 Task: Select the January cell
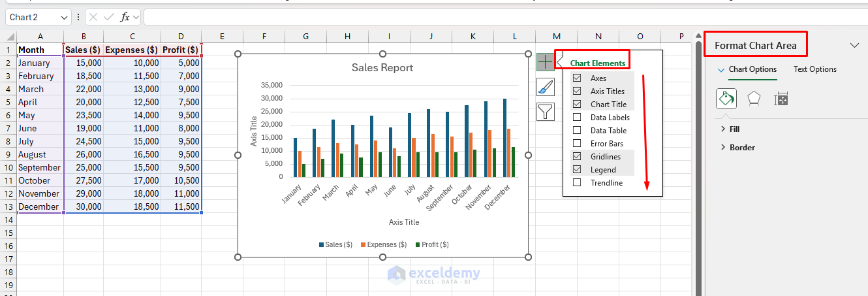point(40,63)
